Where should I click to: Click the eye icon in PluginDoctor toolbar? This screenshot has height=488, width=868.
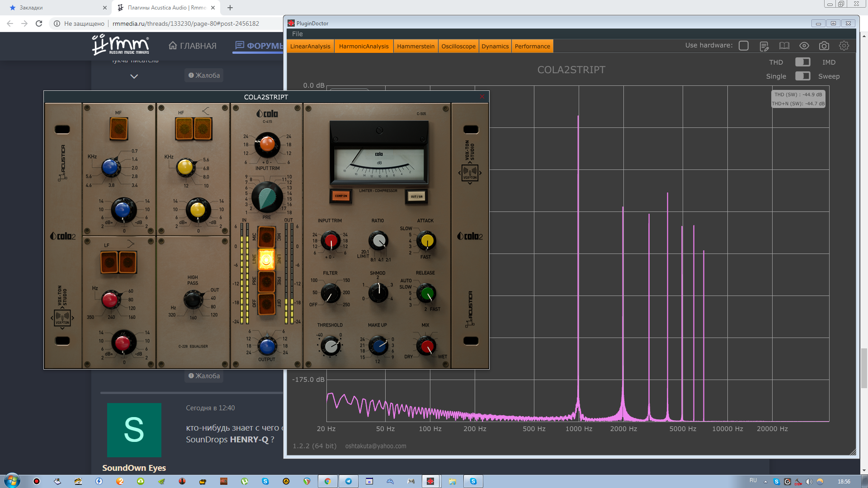[804, 46]
